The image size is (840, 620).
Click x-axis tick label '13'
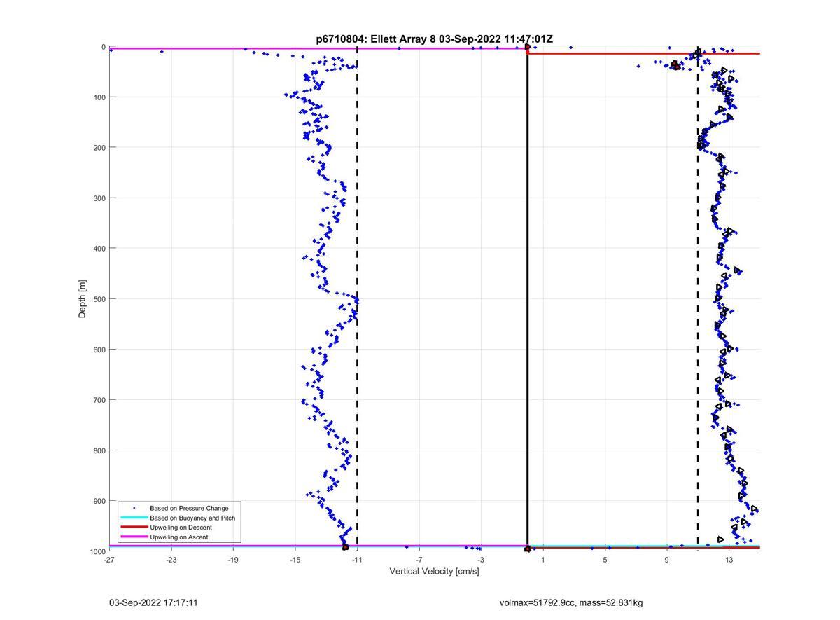point(729,560)
